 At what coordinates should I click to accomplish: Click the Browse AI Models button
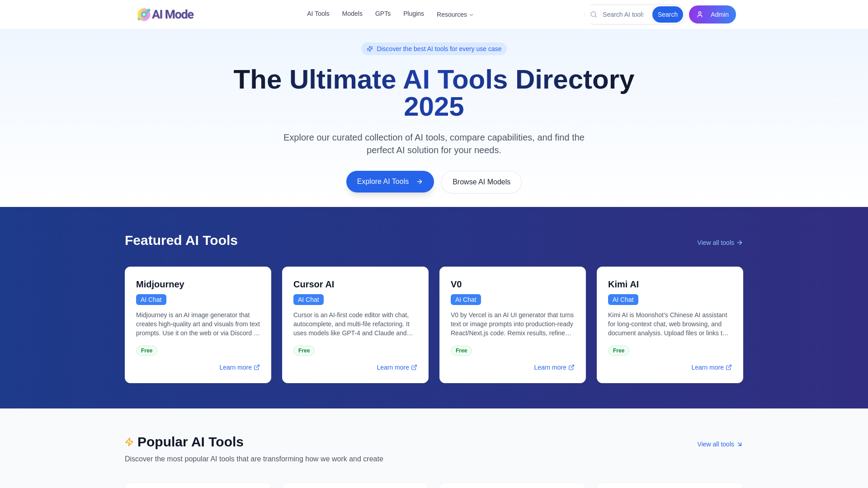[x=481, y=182]
